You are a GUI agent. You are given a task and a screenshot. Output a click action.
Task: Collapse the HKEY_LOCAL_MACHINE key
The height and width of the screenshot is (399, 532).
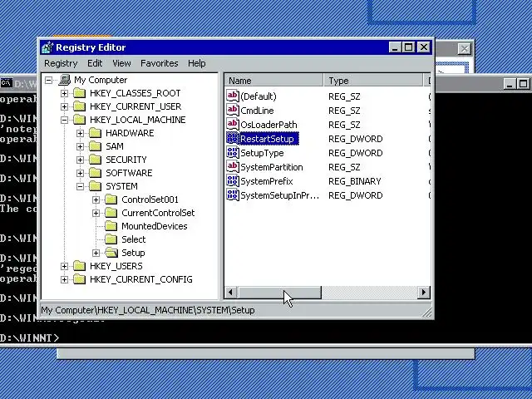tap(64, 120)
